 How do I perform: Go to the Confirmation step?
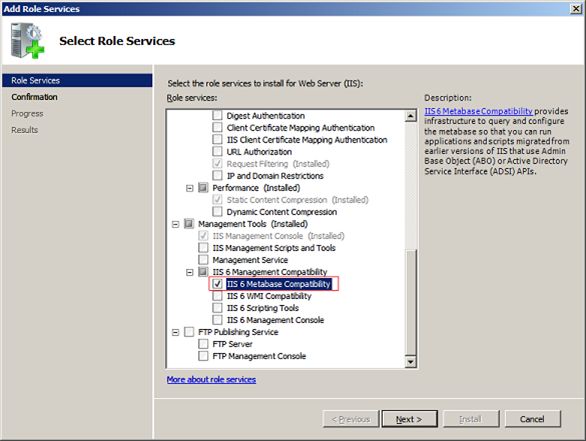point(34,97)
